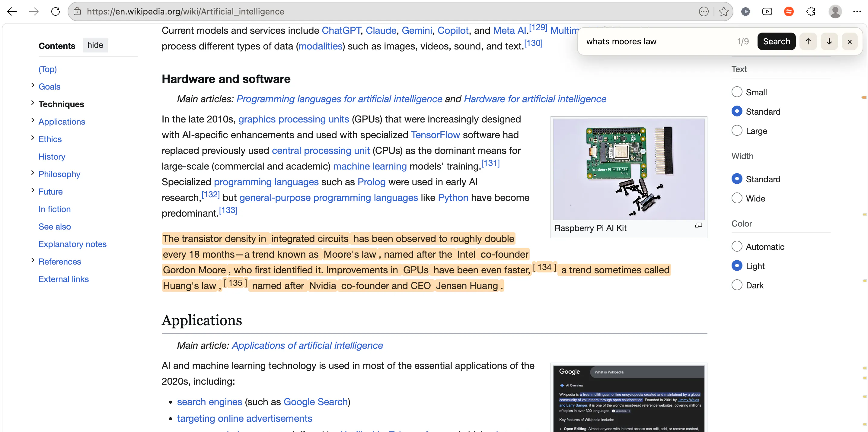Select Standard width option
Viewport: 868px width, 432px height.
coord(737,179)
